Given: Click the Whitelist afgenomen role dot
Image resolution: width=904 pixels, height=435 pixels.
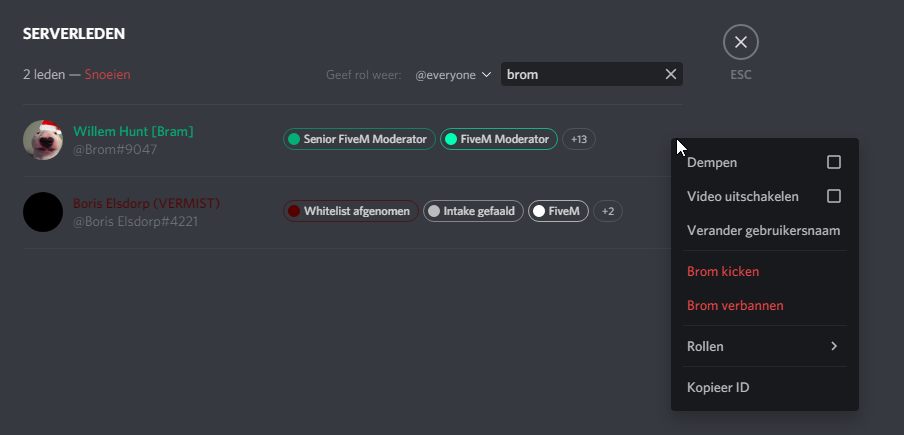Looking at the screenshot, I should click(294, 212).
